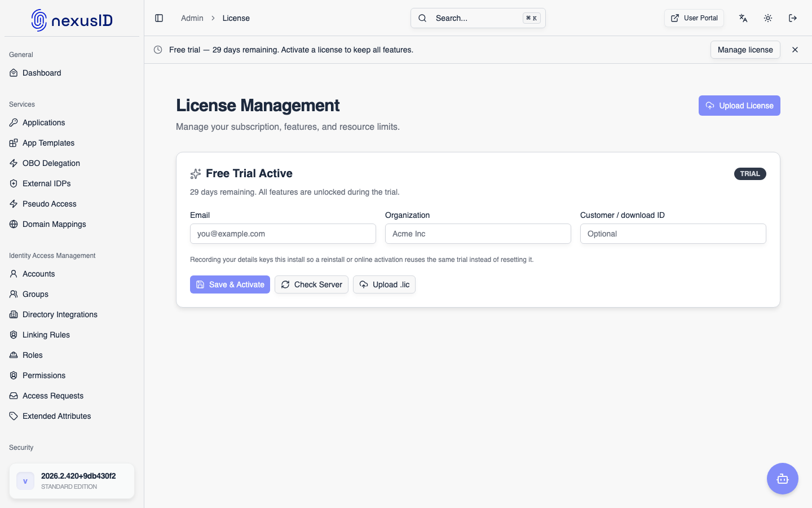Click the 'Identity Access Management' section label

click(52, 256)
